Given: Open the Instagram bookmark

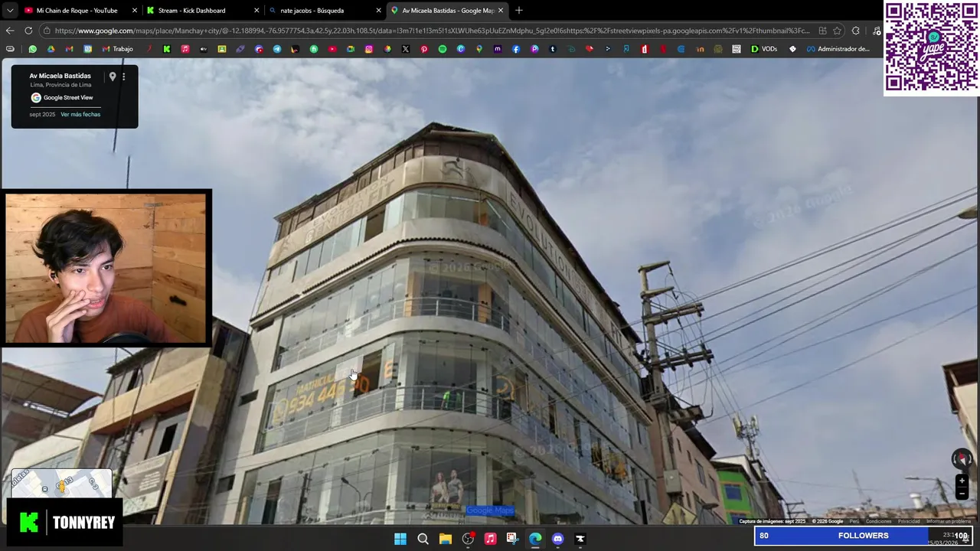Looking at the screenshot, I should pos(369,49).
